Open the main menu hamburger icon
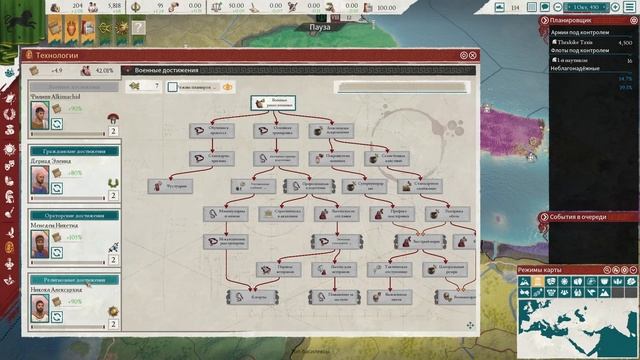This screenshot has width=640, height=360. [x=629, y=7]
